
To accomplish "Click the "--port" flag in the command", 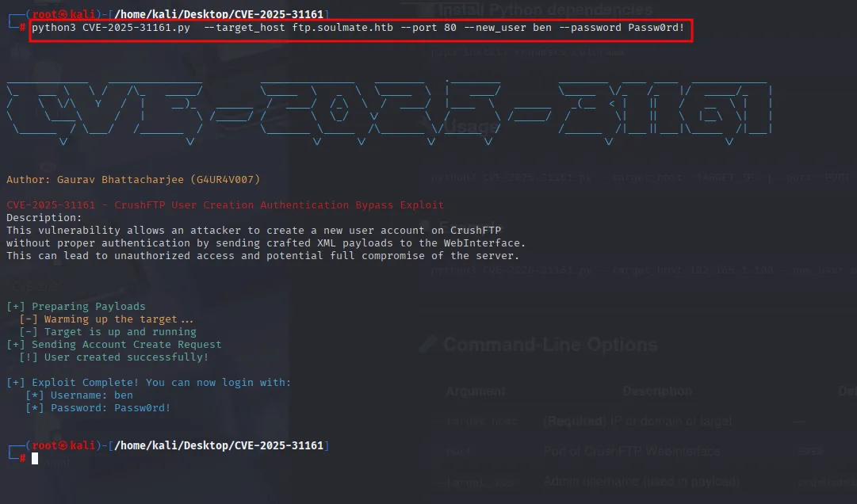I will click(x=419, y=27).
